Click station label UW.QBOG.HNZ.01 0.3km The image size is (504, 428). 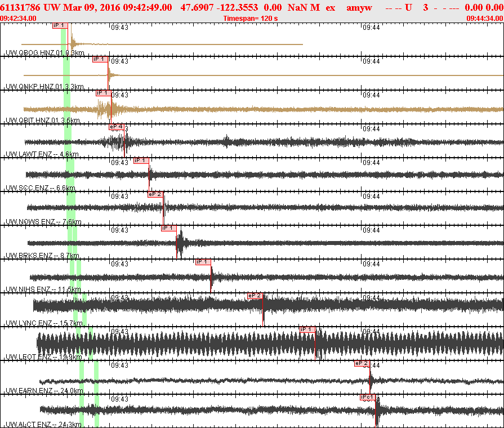[45, 53]
